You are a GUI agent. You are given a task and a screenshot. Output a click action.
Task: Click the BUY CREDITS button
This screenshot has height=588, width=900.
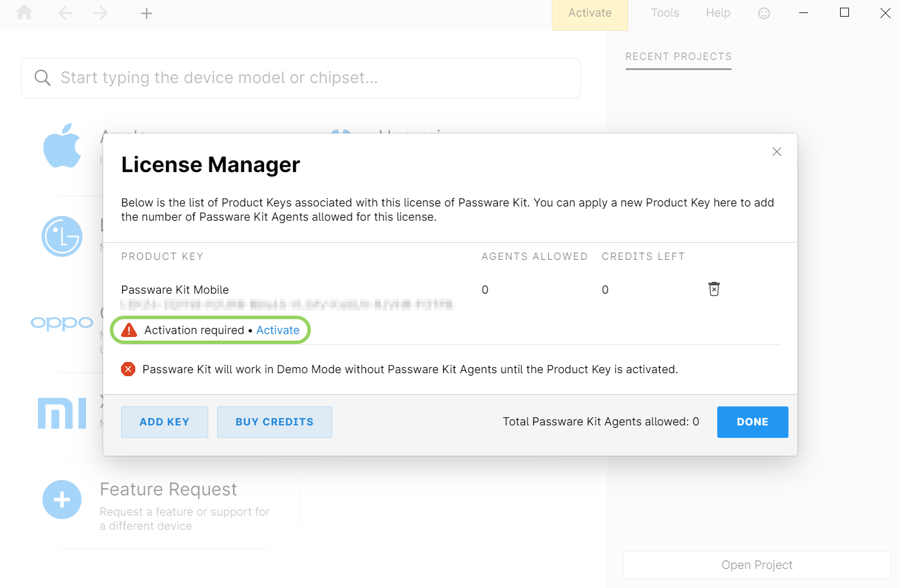(x=274, y=422)
